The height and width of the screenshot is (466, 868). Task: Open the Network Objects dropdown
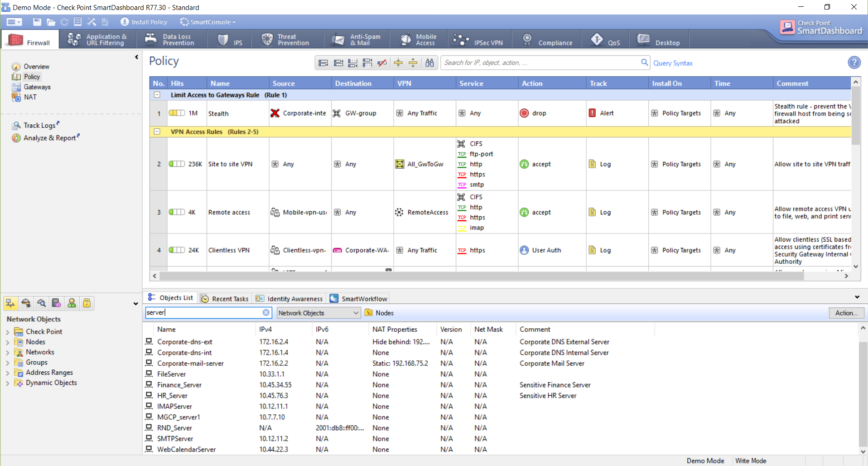(318, 313)
